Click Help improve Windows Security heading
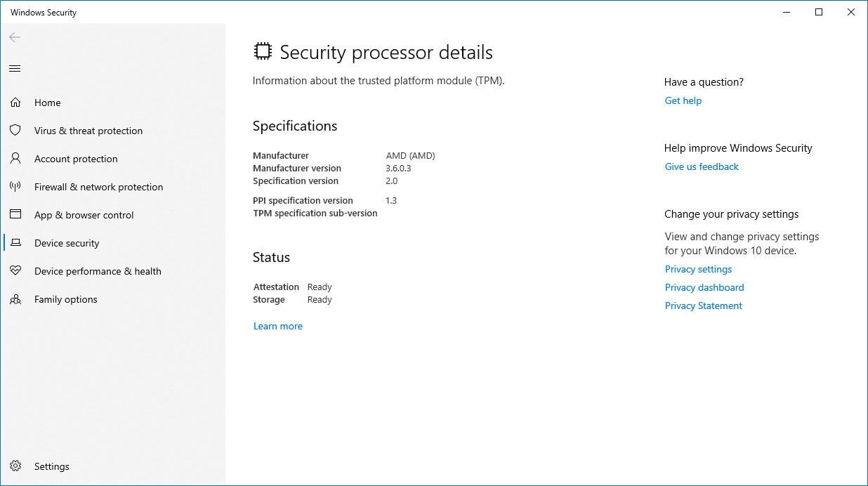Screen dimensions: 868x486 [738, 148]
